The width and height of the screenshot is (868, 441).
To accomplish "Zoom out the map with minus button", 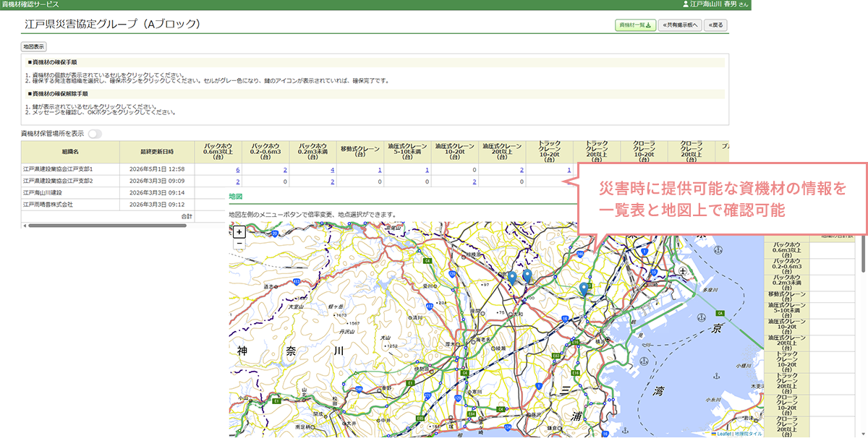I will (239, 244).
